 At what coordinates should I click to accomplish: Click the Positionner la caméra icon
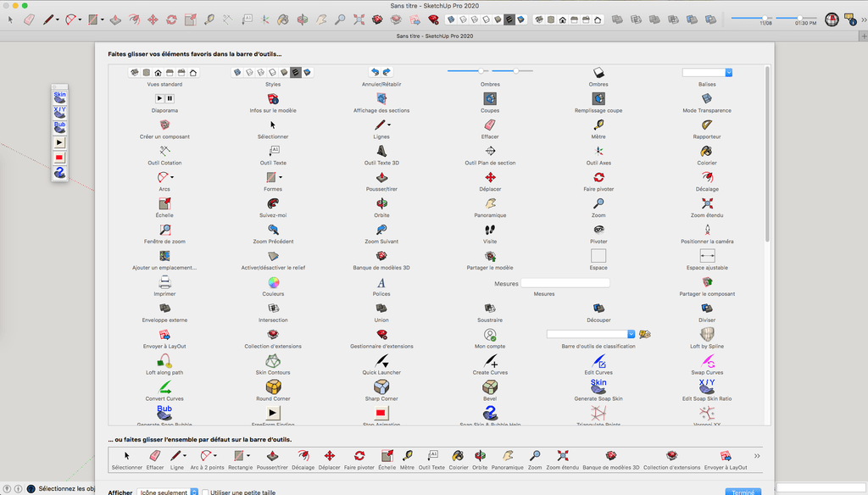pos(707,229)
